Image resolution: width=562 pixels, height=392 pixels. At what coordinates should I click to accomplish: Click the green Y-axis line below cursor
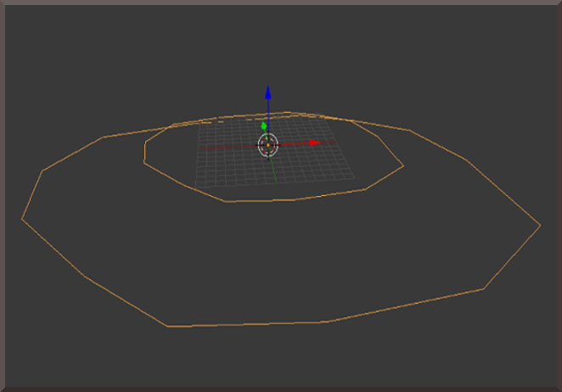[273, 170]
